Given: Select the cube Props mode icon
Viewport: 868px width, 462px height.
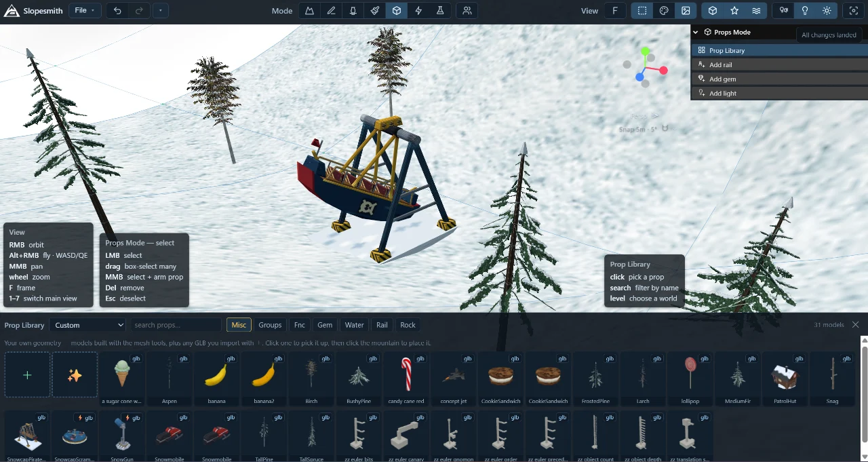Looking at the screenshot, I should coord(397,11).
